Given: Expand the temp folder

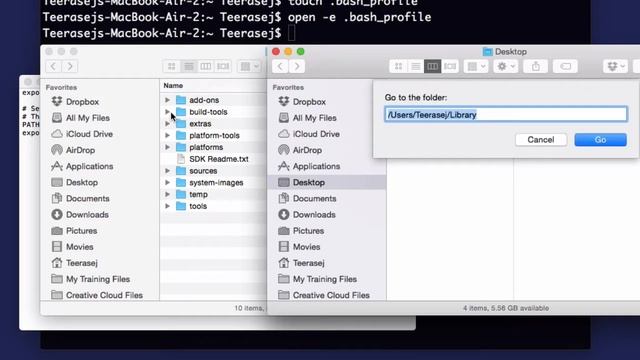Looking at the screenshot, I should click(x=167, y=195).
